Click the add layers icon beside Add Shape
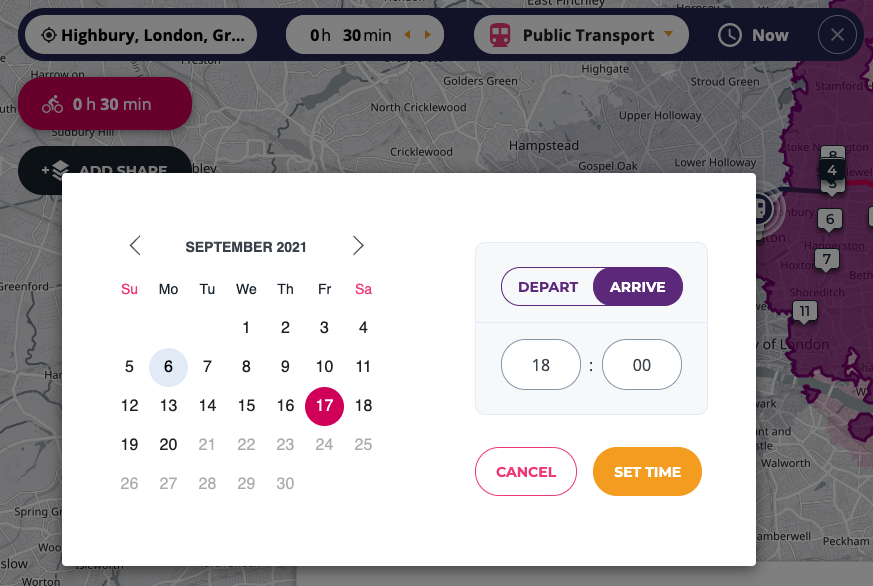Viewport: 873px width, 586px height. [56, 170]
